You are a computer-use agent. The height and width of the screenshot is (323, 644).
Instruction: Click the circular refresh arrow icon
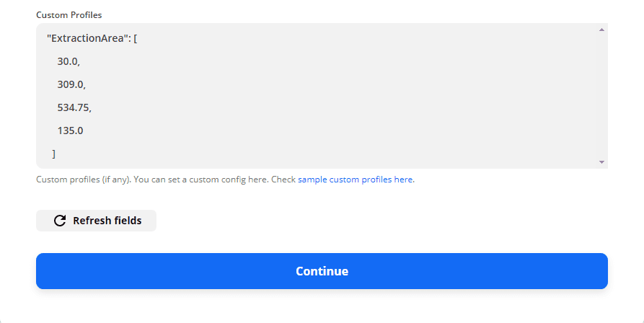click(60, 221)
